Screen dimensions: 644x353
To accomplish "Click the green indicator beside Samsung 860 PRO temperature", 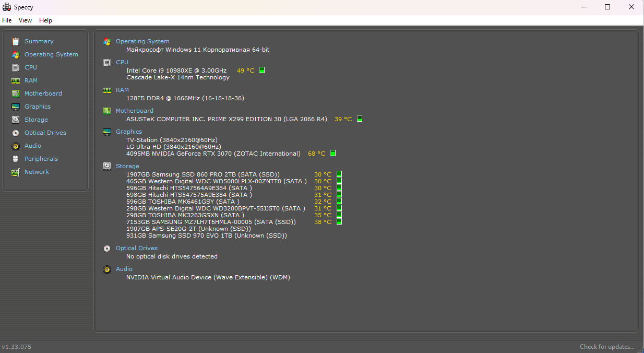I will pos(339,174).
